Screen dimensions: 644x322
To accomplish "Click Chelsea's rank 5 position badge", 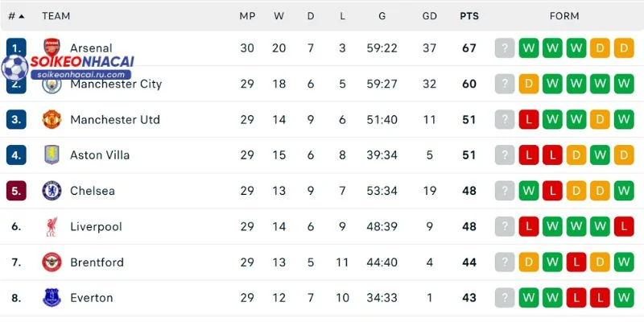I will pos(16,191).
